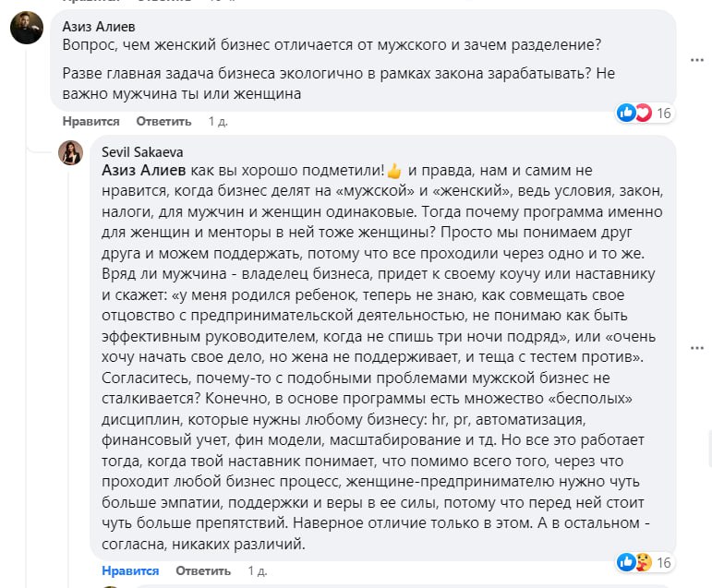Viewport: 712px width, 588px height.
Task: Reply to Азиз Алиев's comment via Ответить
Action: 163,122
